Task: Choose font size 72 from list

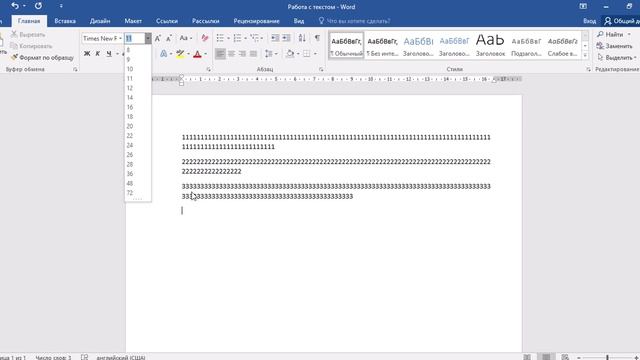Action: point(138,193)
